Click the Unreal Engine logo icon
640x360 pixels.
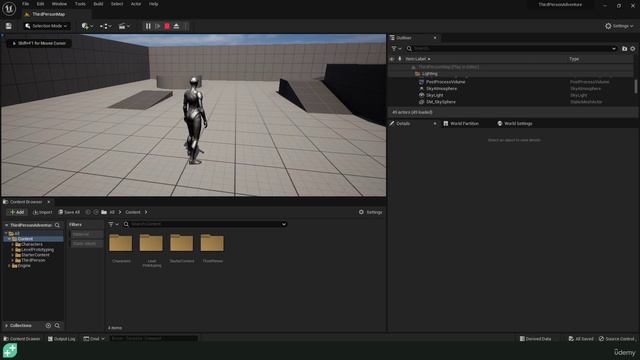click(x=9, y=8)
